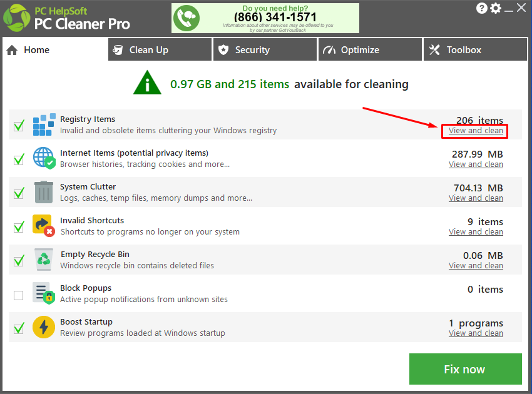Click the green info triangle icon
The height and width of the screenshot is (394, 532).
(147, 83)
